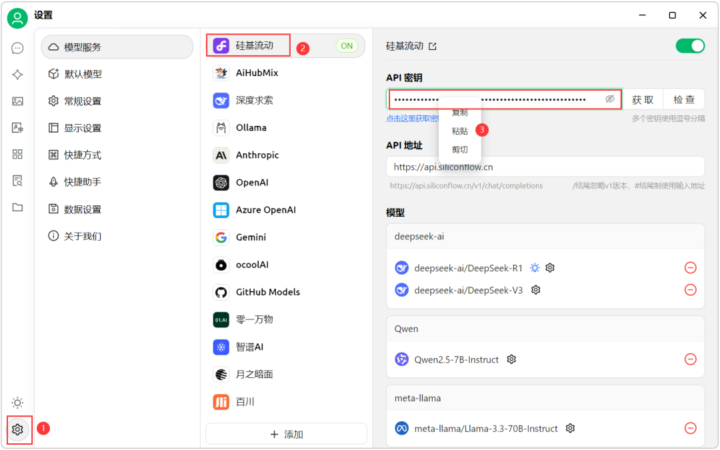Open the files folder sidebar icon

[17, 207]
